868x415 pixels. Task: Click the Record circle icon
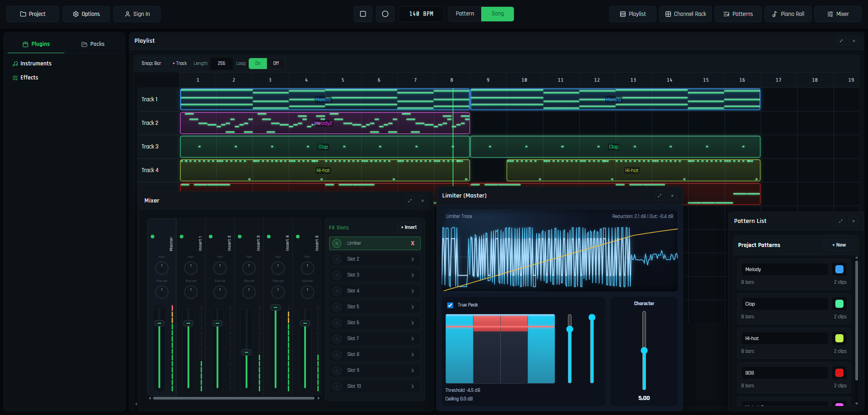point(385,14)
